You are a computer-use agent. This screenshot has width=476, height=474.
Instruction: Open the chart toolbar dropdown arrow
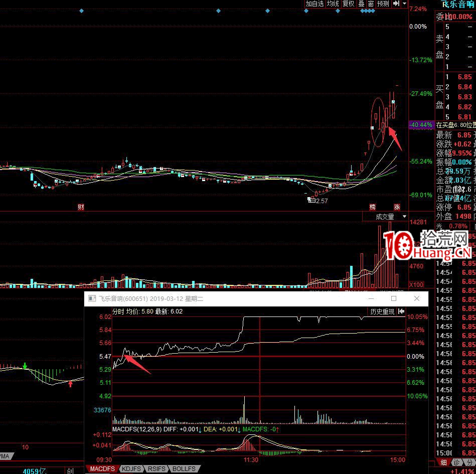[x=404, y=4]
